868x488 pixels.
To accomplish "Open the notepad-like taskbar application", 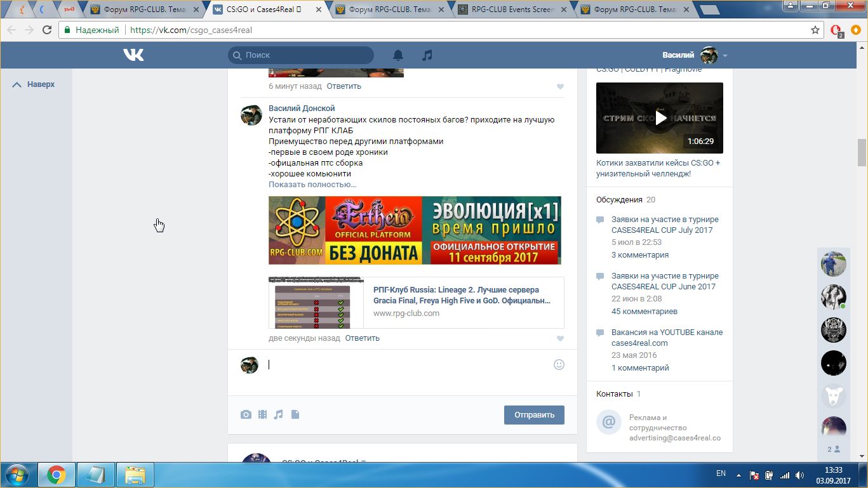I will (x=96, y=475).
